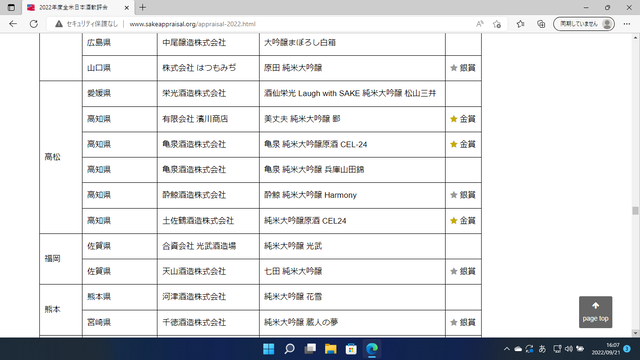Screen dimensions: 640x360
Task: Click the scrollbar down arrow
Action: click(x=635, y=333)
